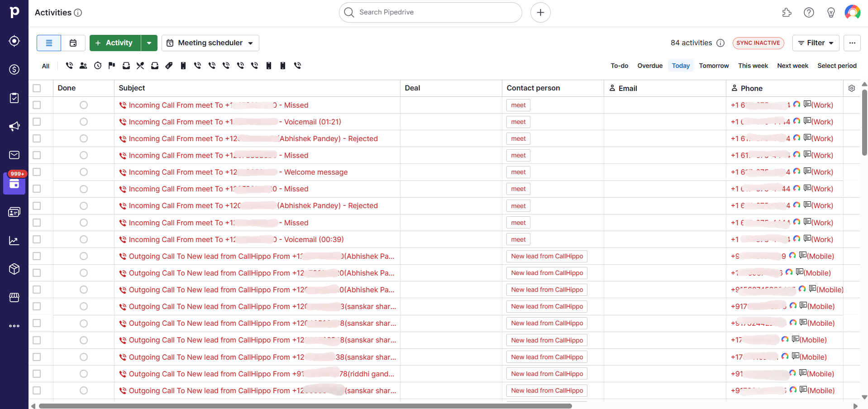Click the CallHippo dial icon in the Welcome message row
The image size is (868, 409).
pyautogui.click(x=796, y=171)
